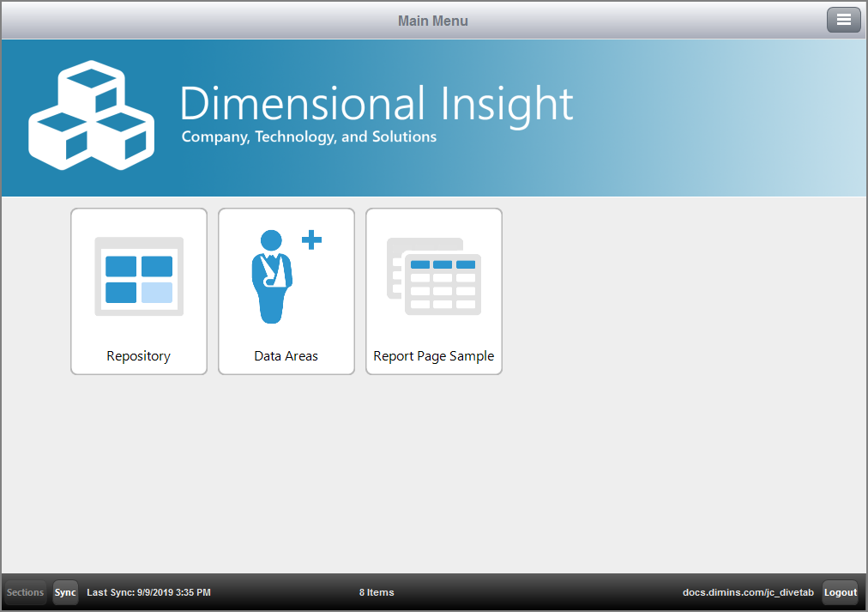Click the three-cube Dimensional Insight logo
This screenshot has width=868, height=612.
pyautogui.click(x=91, y=114)
